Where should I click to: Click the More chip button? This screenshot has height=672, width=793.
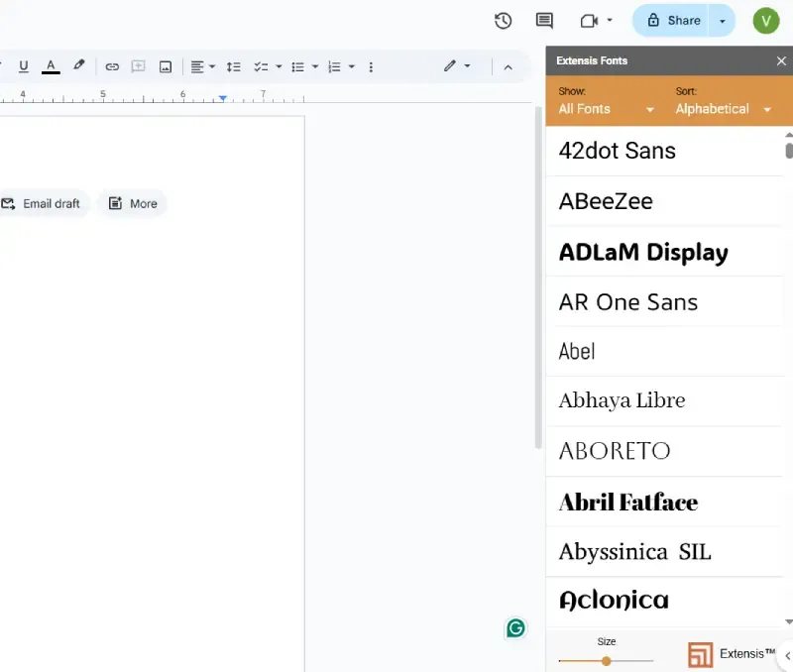pyautogui.click(x=133, y=204)
